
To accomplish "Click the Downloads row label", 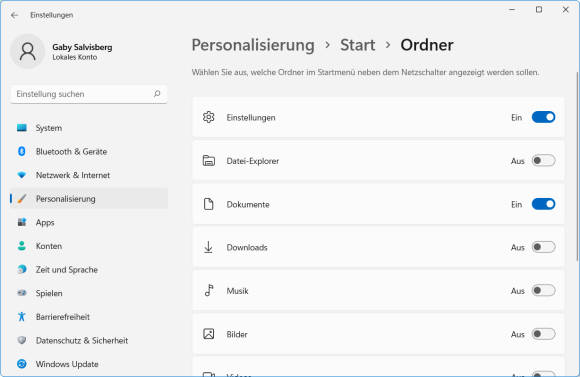I will pos(247,248).
